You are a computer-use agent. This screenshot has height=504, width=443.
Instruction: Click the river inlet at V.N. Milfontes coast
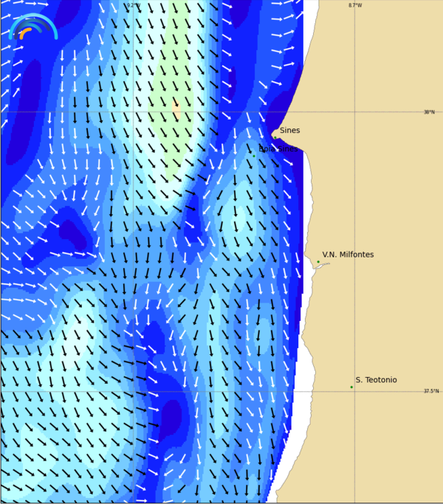coord(320,266)
